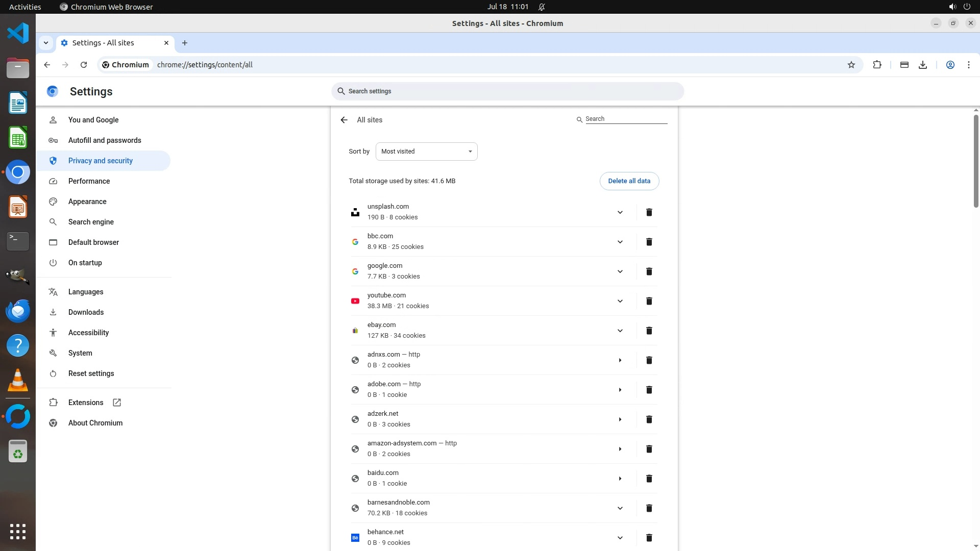
Task: Open the Downloads toolbar icon
Action: click(x=922, y=65)
